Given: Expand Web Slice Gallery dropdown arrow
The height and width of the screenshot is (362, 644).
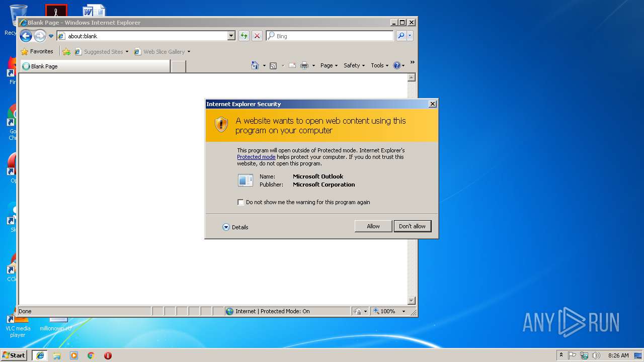Looking at the screenshot, I should [x=189, y=52].
